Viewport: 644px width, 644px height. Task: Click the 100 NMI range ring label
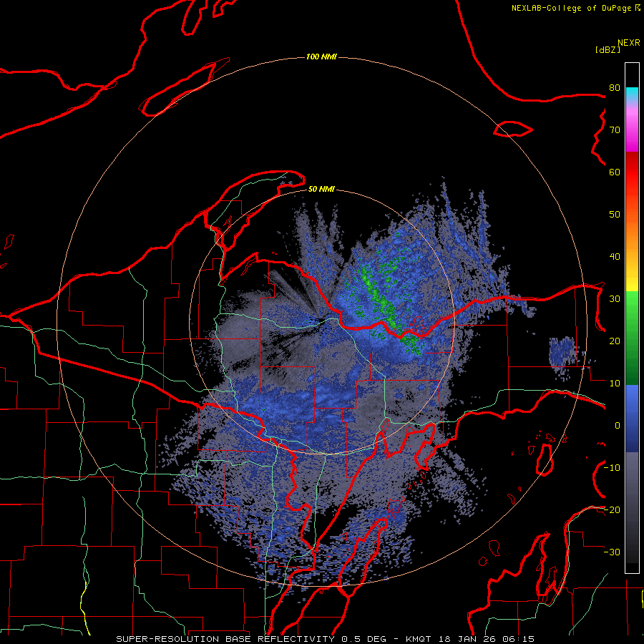(x=321, y=57)
